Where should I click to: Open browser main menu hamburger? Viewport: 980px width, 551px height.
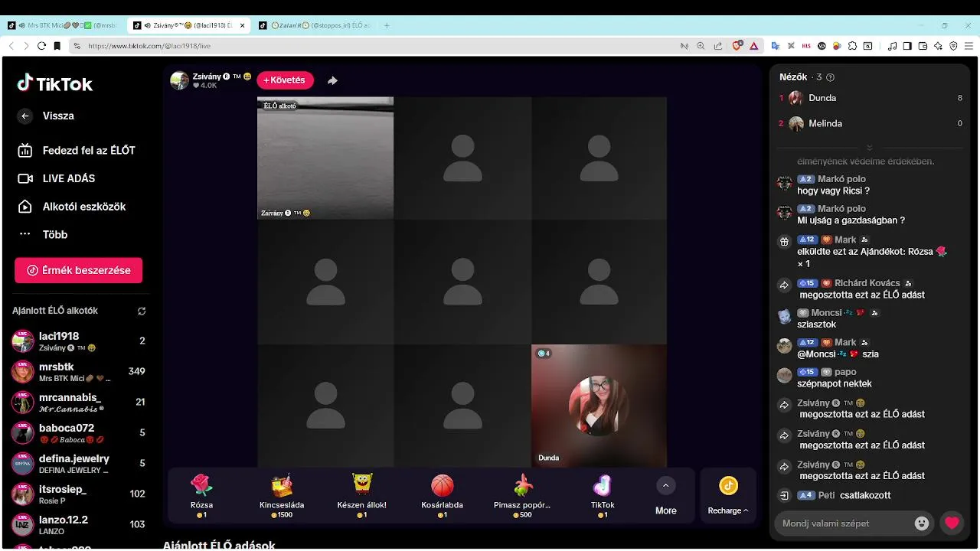click(968, 46)
